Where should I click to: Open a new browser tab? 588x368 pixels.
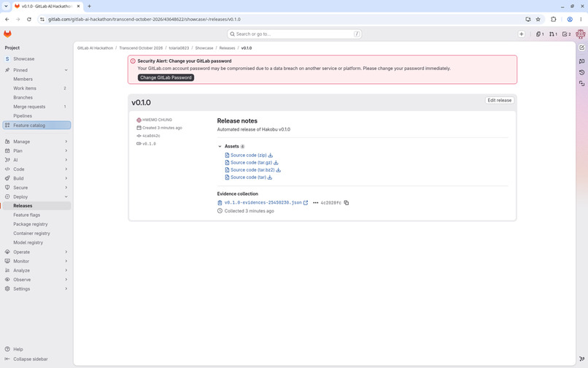pos(89,6)
